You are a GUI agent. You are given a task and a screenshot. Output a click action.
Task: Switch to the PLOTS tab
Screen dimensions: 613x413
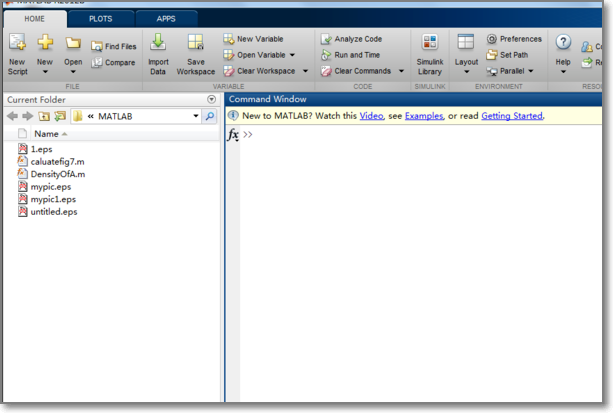pyautogui.click(x=100, y=19)
